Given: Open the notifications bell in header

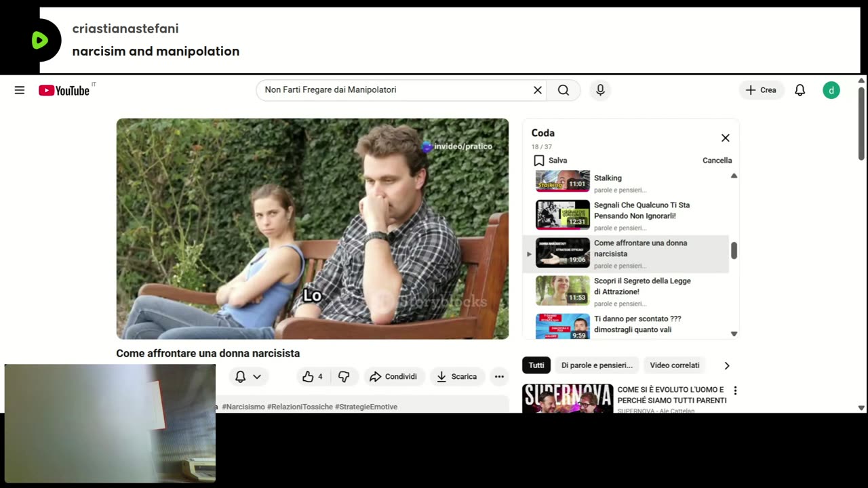Looking at the screenshot, I should (x=800, y=90).
